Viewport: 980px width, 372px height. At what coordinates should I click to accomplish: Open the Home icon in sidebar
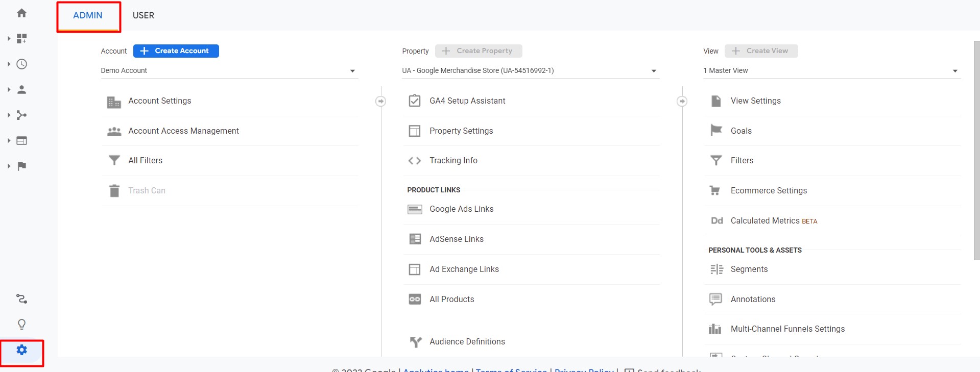click(21, 13)
